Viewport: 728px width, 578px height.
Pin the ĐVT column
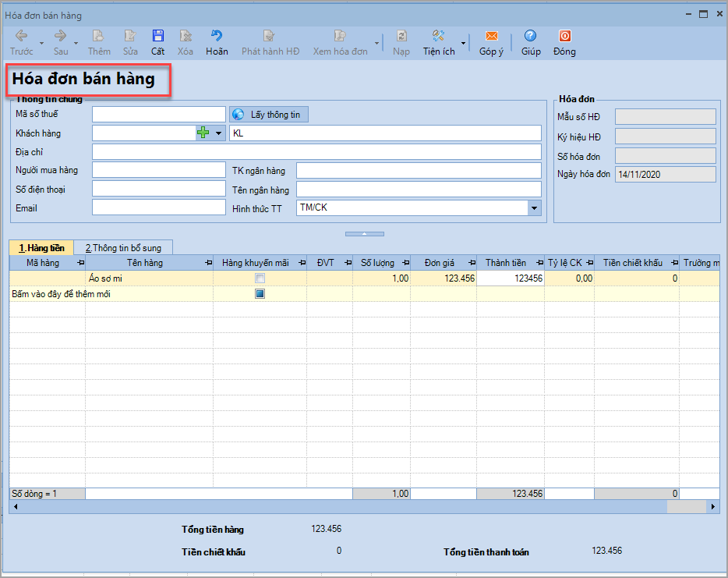tap(348, 263)
